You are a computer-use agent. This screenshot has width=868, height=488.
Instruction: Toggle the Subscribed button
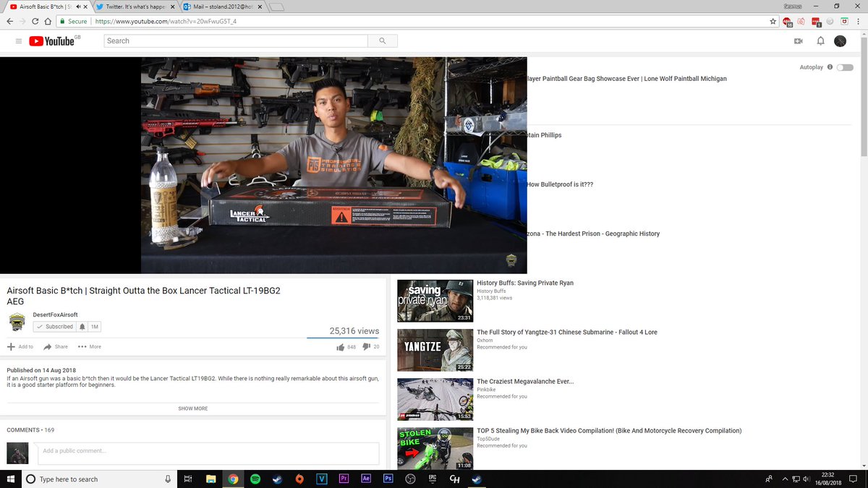tap(54, 327)
